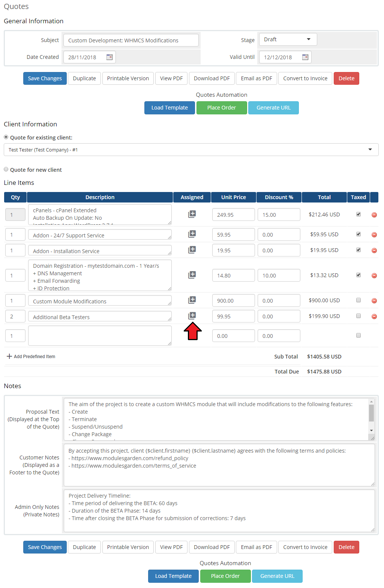Click Unit Price field showing 900.00
Viewport: 384px width, 588px height.
(x=233, y=300)
